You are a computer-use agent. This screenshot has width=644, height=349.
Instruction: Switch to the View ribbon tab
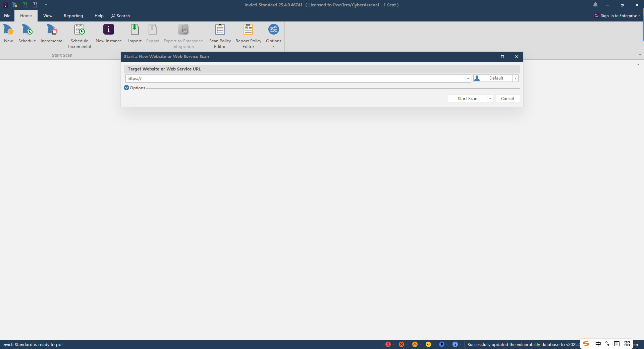(48, 16)
